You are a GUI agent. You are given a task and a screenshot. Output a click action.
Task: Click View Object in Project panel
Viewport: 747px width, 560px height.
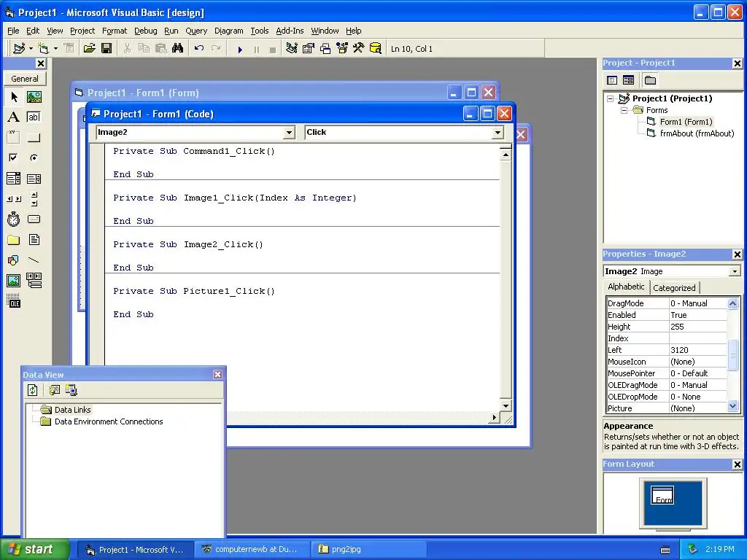click(628, 80)
